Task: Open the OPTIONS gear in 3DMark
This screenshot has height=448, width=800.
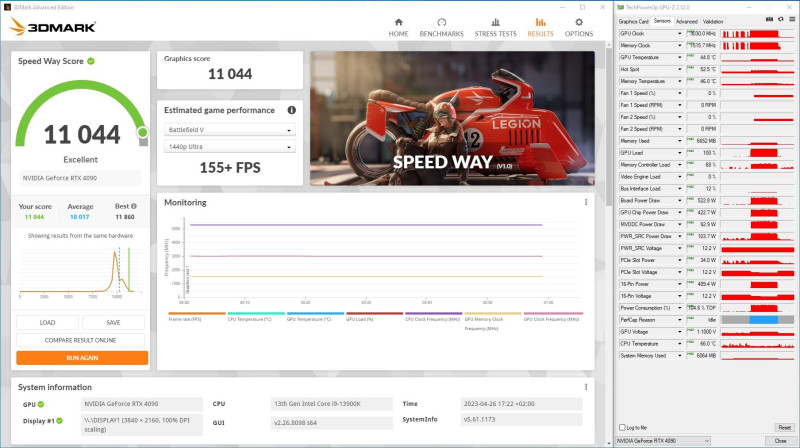Action: [579, 28]
